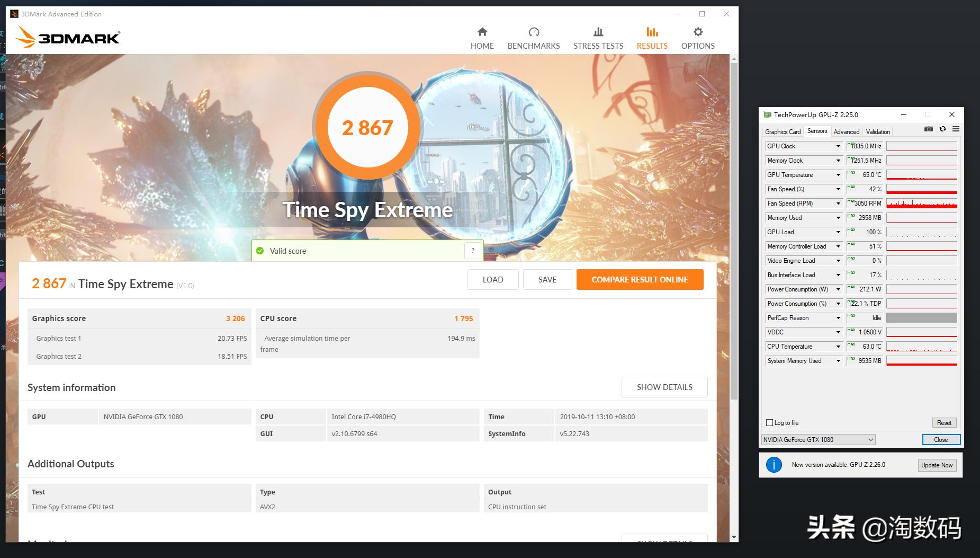Open the Power Consumption (%) dropdown
The height and width of the screenshot is (558, 980).
coord(838,304)
